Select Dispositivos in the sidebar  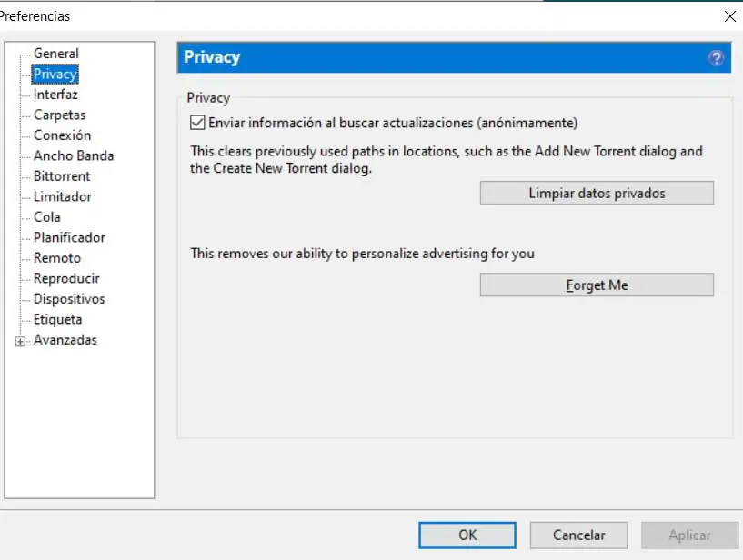[x=69, y=299]
